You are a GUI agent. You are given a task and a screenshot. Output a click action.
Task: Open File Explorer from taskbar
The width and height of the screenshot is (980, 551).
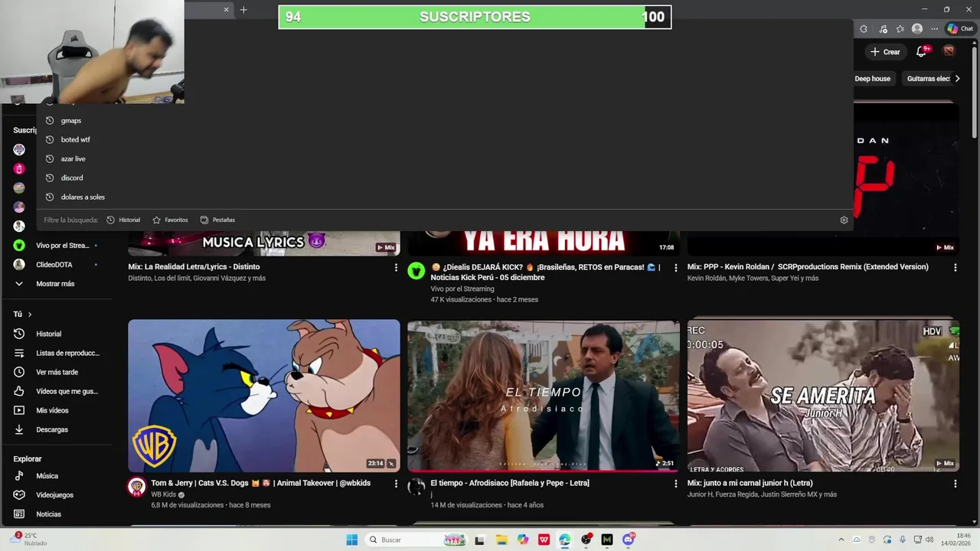coord(501,540)
